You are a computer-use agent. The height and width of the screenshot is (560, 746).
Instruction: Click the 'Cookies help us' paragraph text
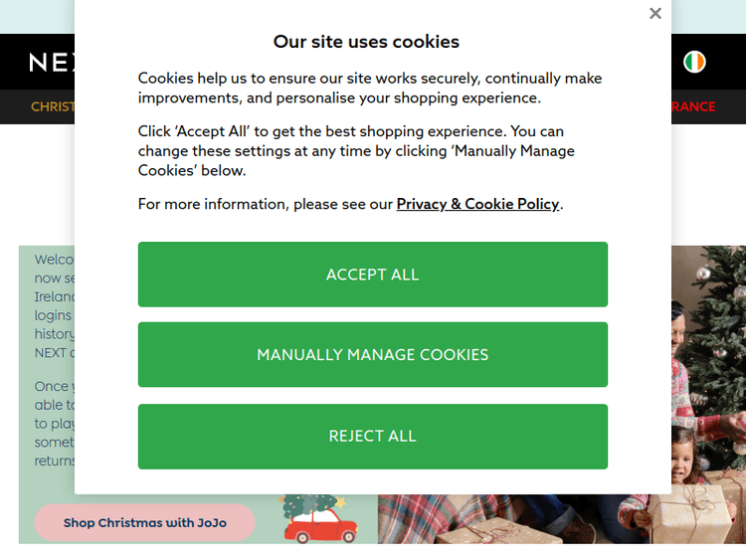pyautogui.click(x=369, y=88)
